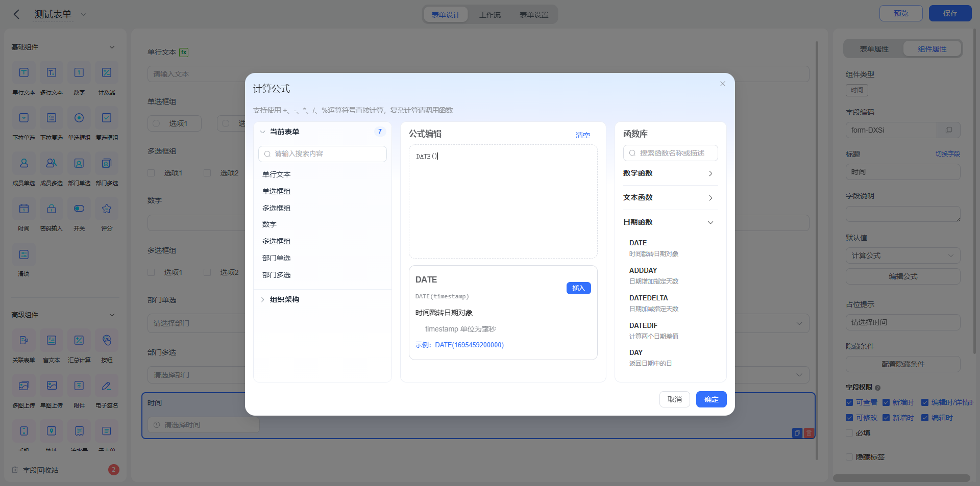Select the 附件 upload component icon

click(x=79, y=386)
